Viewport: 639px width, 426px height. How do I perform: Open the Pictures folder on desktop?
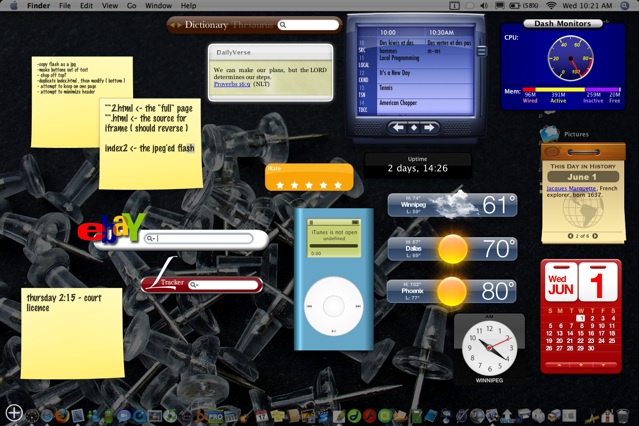pyautogui.click(x=549, y=134)
